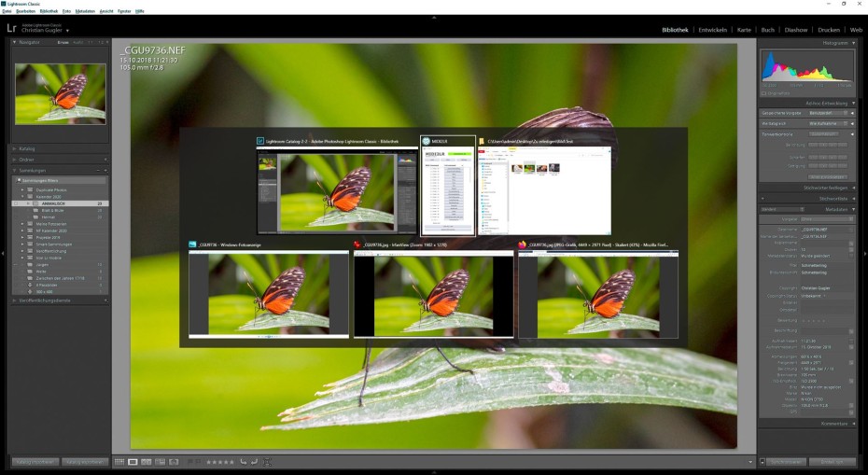This screenshot has height=475, width=868.
Task: Click the People view icon
Action: coord(174,462)
